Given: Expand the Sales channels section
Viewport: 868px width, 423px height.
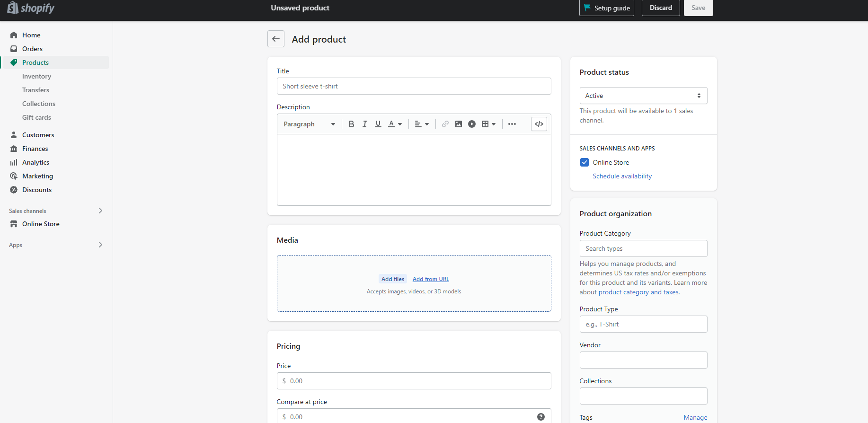Looking at the screenshot, I should coord(100,211).
